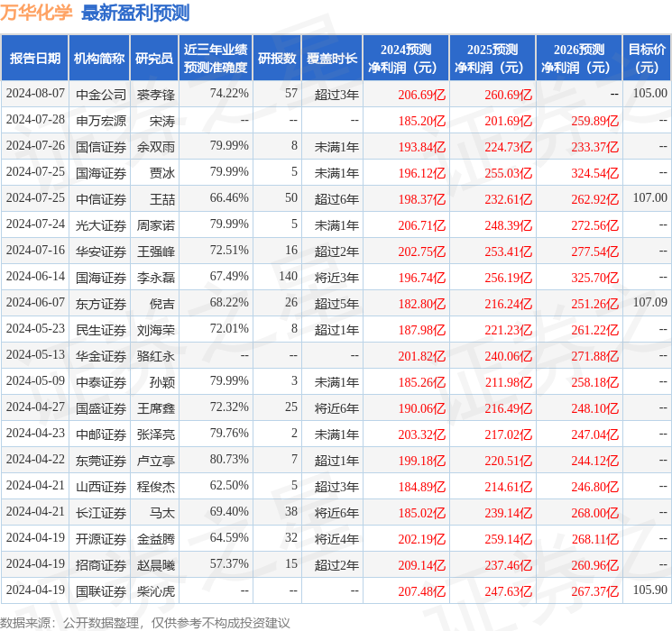Click the 最新盈利预测 heading
672x631 pixels.
[x=135, y=13]
